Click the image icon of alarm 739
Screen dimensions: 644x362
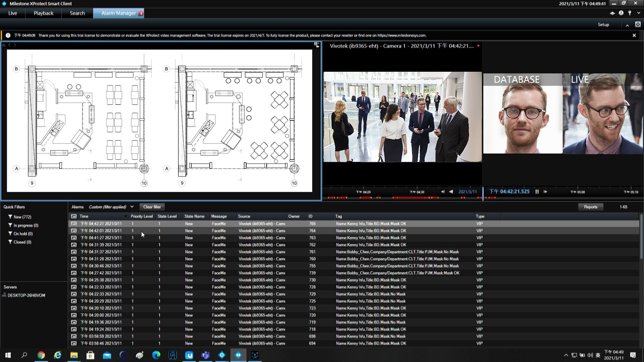click(74, 273)
